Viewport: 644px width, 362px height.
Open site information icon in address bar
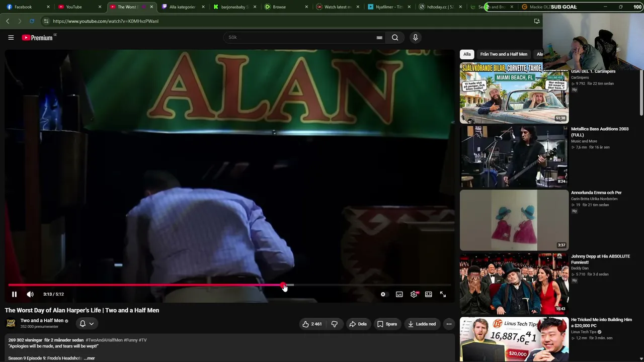click(x=46, y=21)
